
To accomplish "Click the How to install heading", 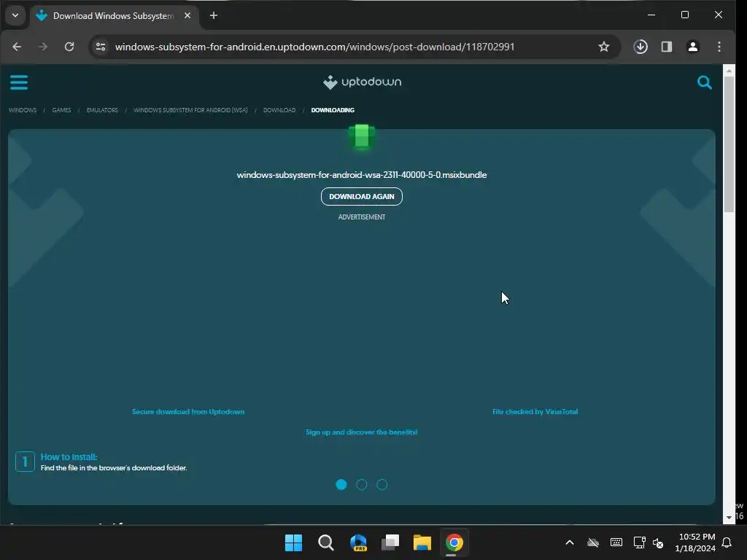I will tap(69, 456).
